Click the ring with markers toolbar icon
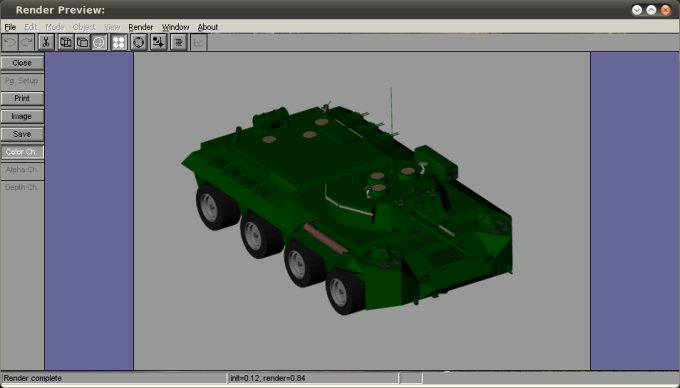This screenshot has height=388, width=680. (139, 42)
